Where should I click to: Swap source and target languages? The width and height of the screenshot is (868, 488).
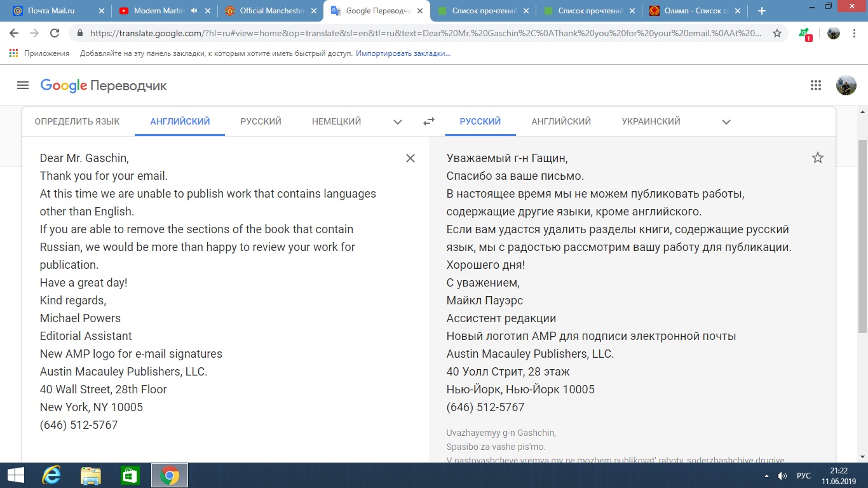[x=429, y=121]
